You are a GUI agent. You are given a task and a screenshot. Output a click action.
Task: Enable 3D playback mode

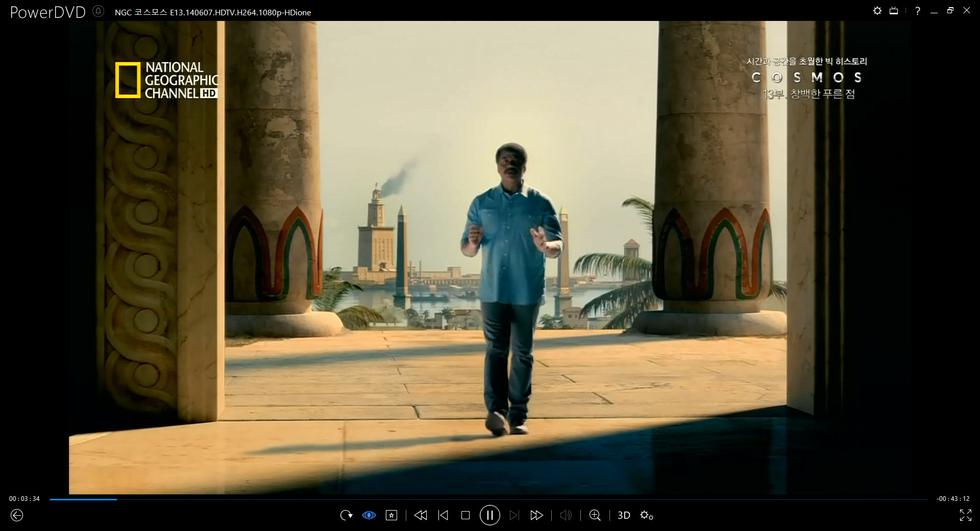(624, 515)
